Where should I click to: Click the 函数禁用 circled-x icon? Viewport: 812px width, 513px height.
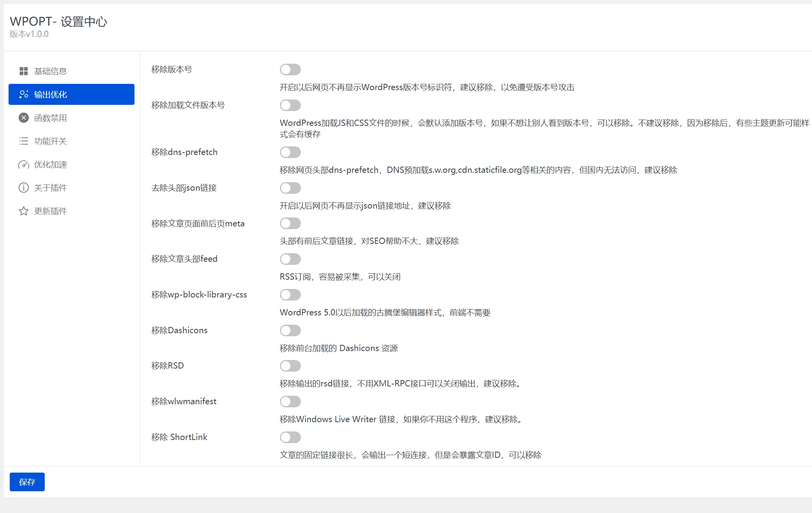[x=24, y=118]
